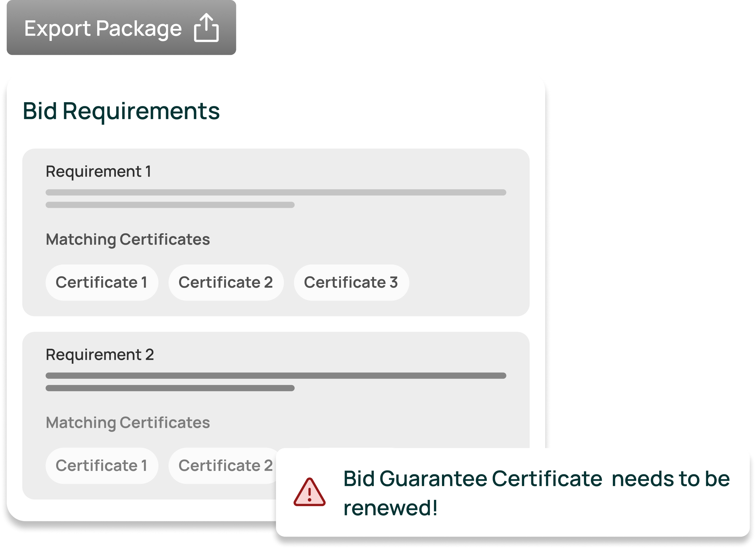756x549 pixels.
Task: Select Certificate 1 under Requirement 1
Action: (x=102, y=282)
